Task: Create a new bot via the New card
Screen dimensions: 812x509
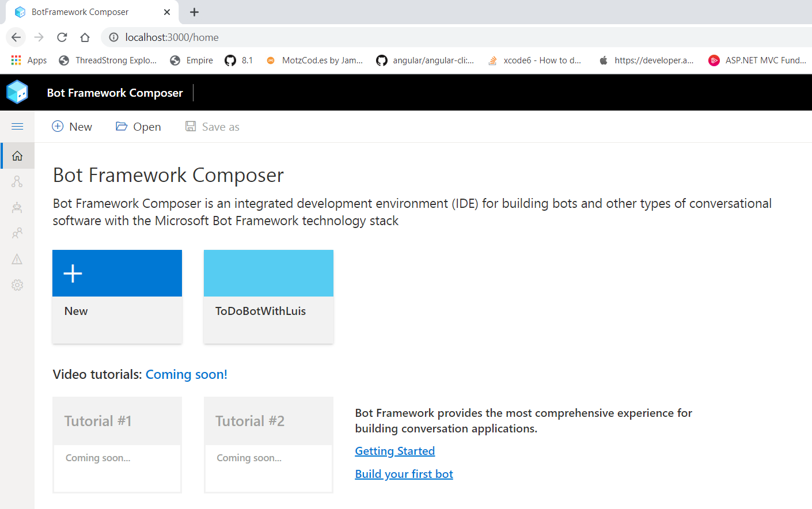Action: (117, 297)
